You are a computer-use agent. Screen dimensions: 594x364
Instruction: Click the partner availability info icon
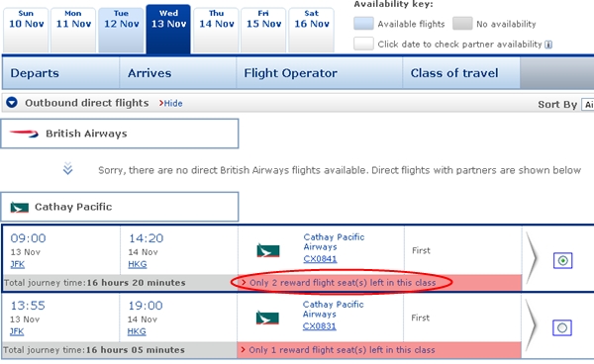pyautogui.click(x=548, y=45)
